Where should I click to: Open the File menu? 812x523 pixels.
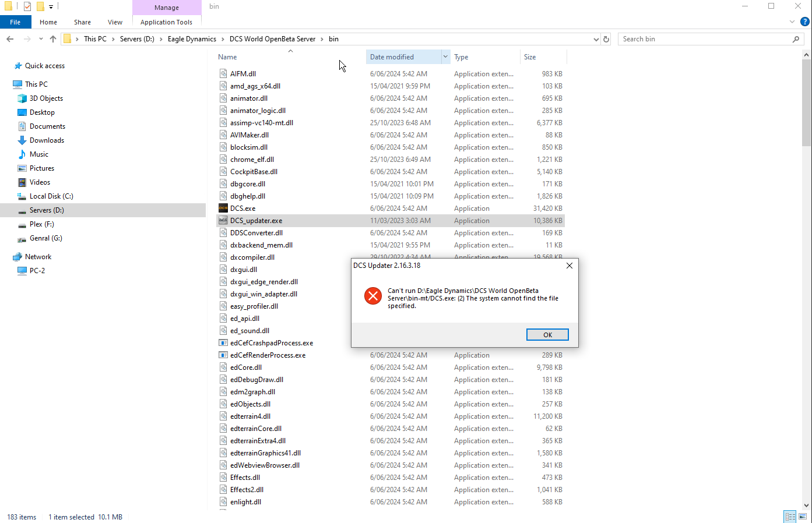15,22
